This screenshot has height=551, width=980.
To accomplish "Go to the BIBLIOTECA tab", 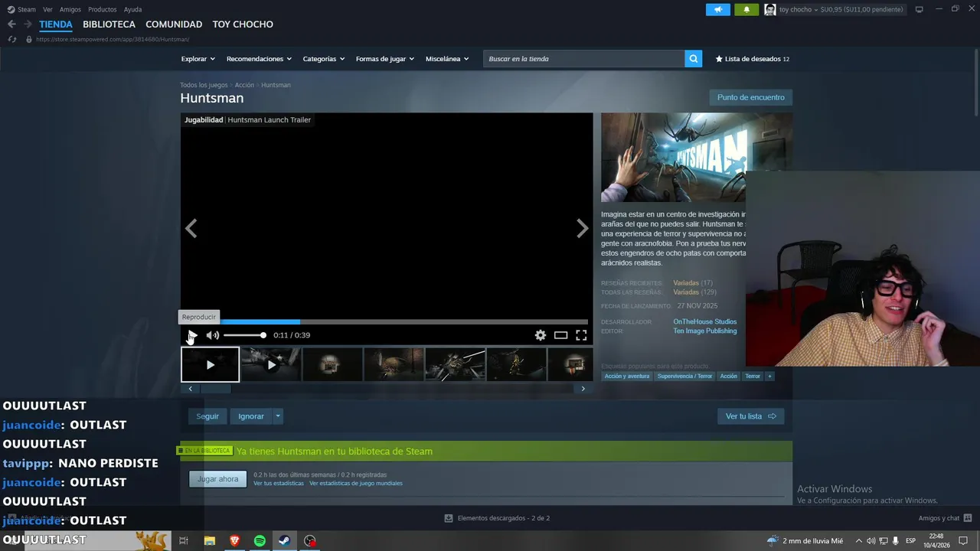I will tap(109, 24).
